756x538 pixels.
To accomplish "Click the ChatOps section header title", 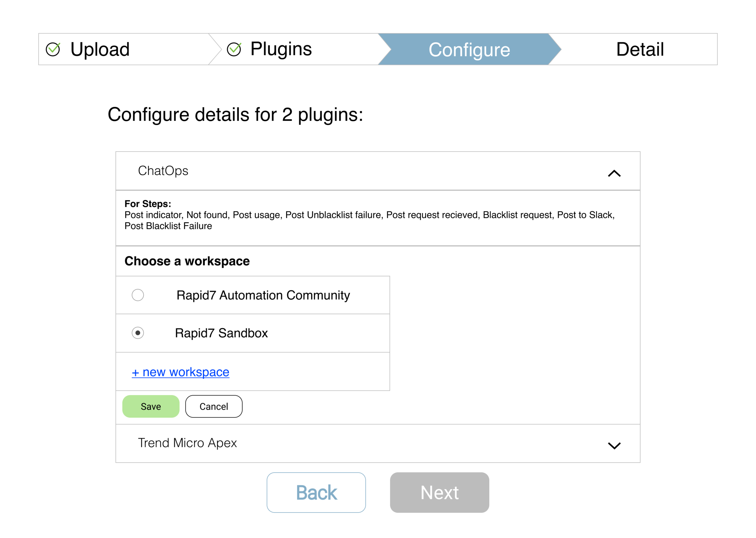I will tap(163, 171).
